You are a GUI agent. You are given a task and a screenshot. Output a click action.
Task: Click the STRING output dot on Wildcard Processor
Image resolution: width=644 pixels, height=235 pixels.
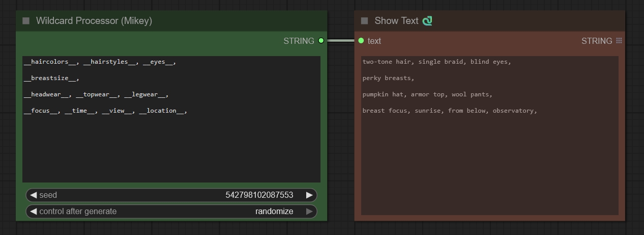coord(321,41)
